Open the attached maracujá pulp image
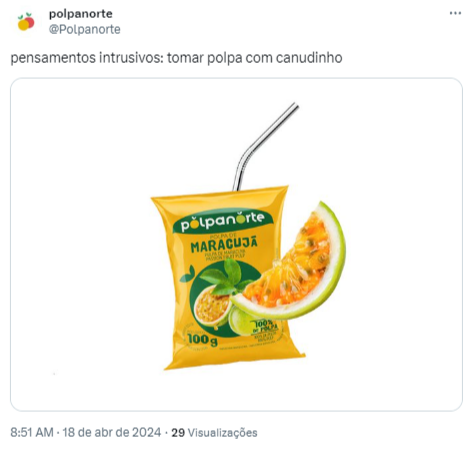 (236, 244)
